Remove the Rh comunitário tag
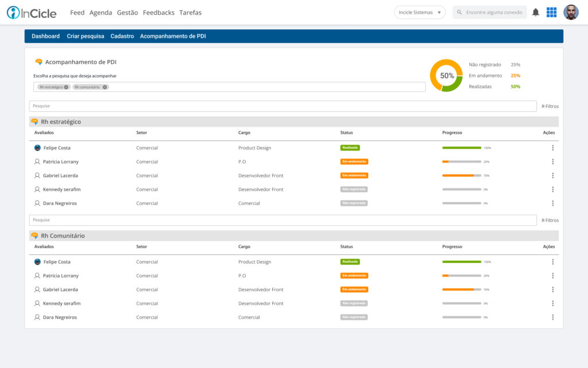Screen dimensions: 588x368 point(105,87)
